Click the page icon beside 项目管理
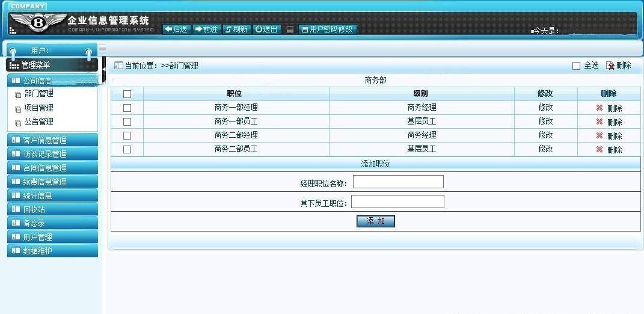The image size is (644, 314). [x=17, y=109]
